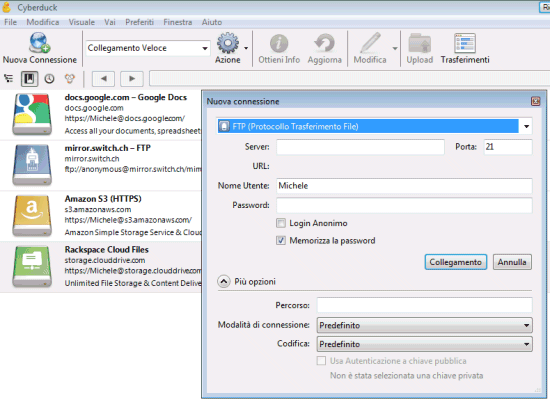
Task: Select bookmark title Amazon S3 (HTTPS)
Action: pyautogui.click(x=103, y=199)
